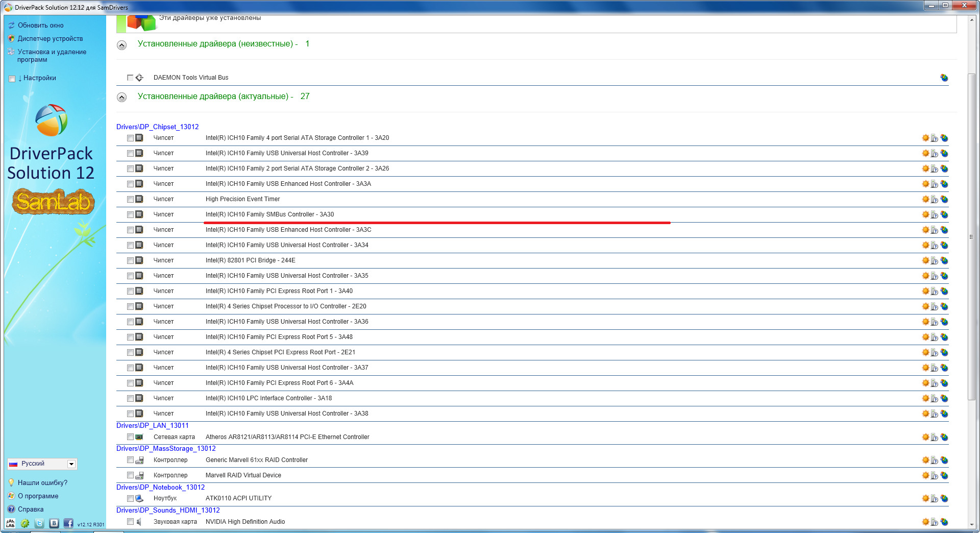Image resolution: width=980 pixels, height=533 pixels.
Task: Collapse the unknown installed drivers section
Action: [x=121, y=45]
